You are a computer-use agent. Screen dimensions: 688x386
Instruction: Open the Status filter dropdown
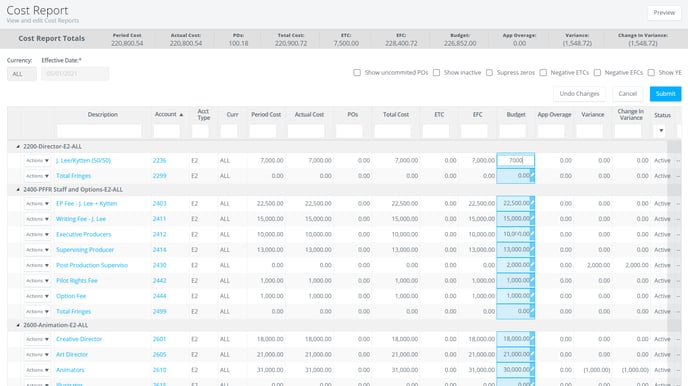pos(661,131)
